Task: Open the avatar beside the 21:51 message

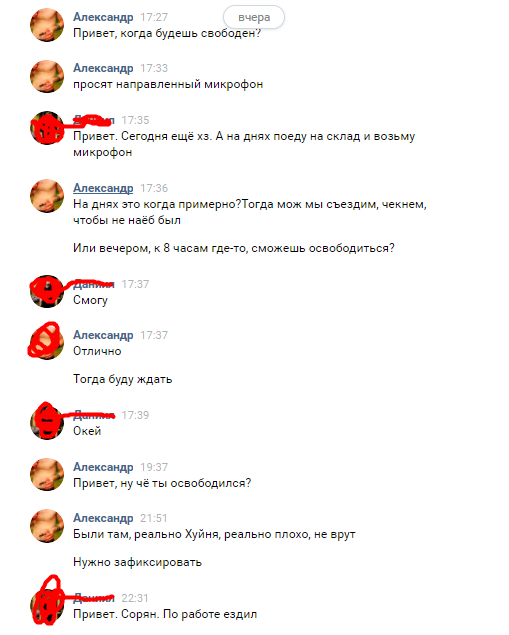Action: pos(47,526)
